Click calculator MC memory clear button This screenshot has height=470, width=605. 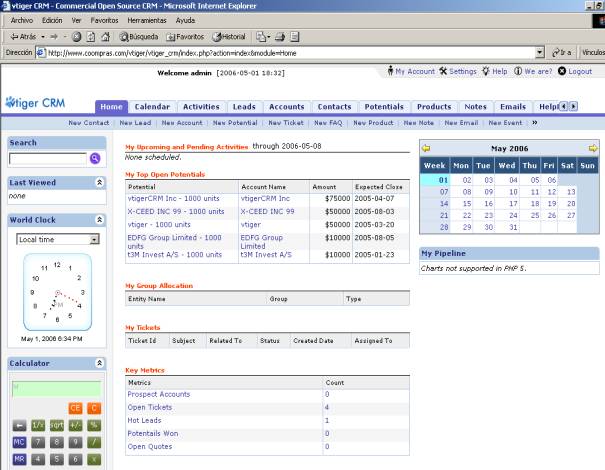19,442
